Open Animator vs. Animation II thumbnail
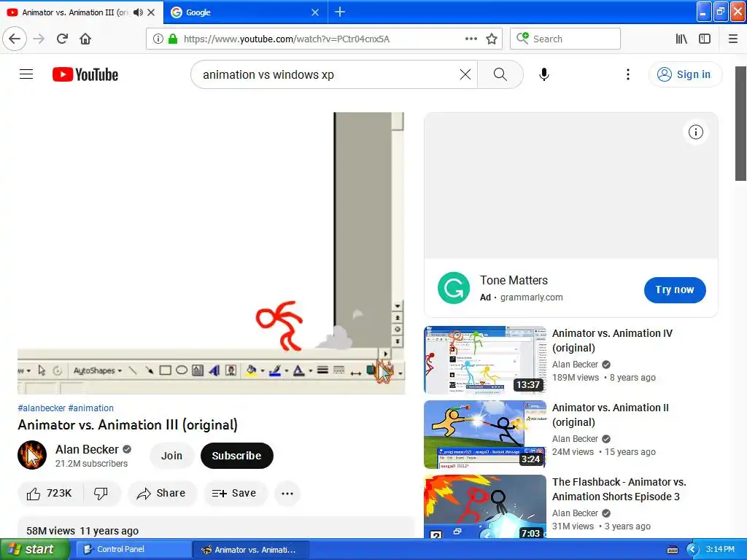Viewport: 747px width, 560px height. click(x=485, y=435)
